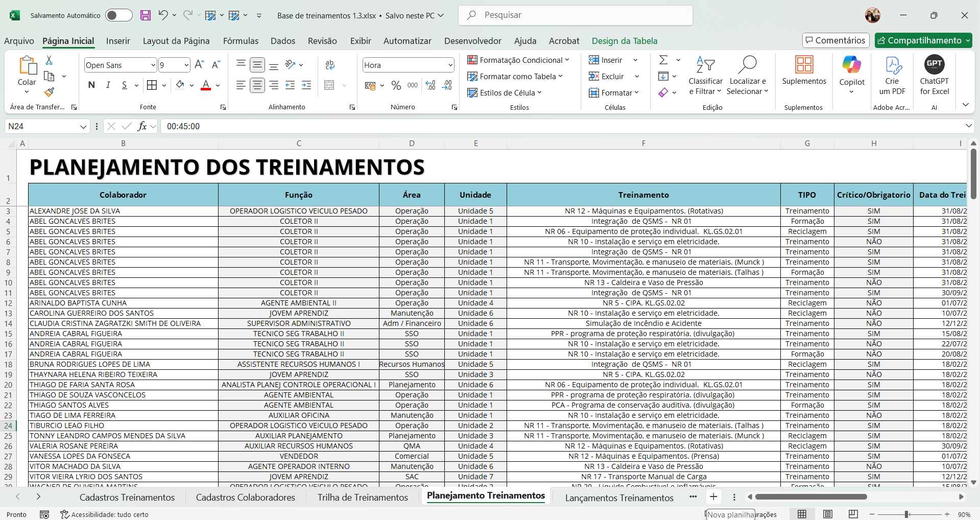The image size is (980, 520).
Task: Click the Merge and Center icon
Action: [329, 85]
